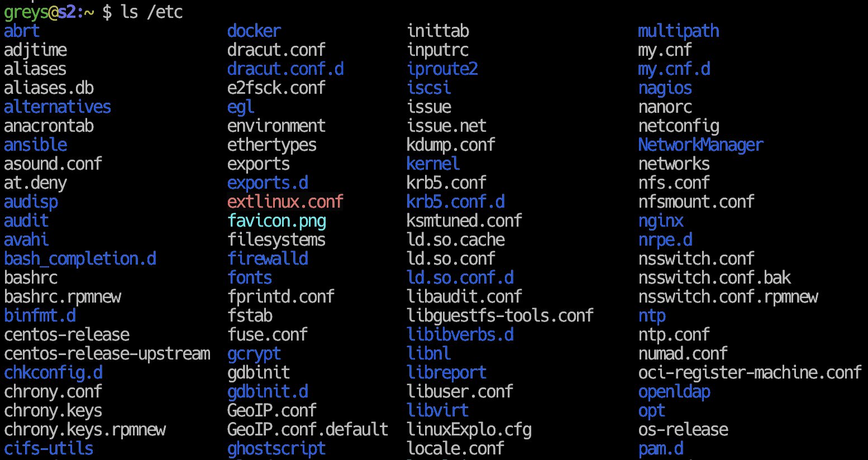Viewport: 868px width, 460px height.
Task: Select the firewalld directory name
Action: point(268,259)
